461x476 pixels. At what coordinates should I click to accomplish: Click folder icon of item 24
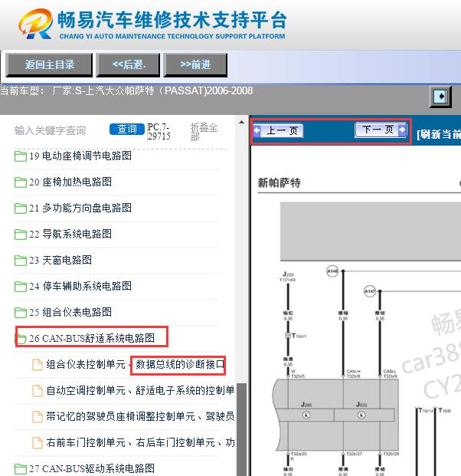[x=21, y=287]
